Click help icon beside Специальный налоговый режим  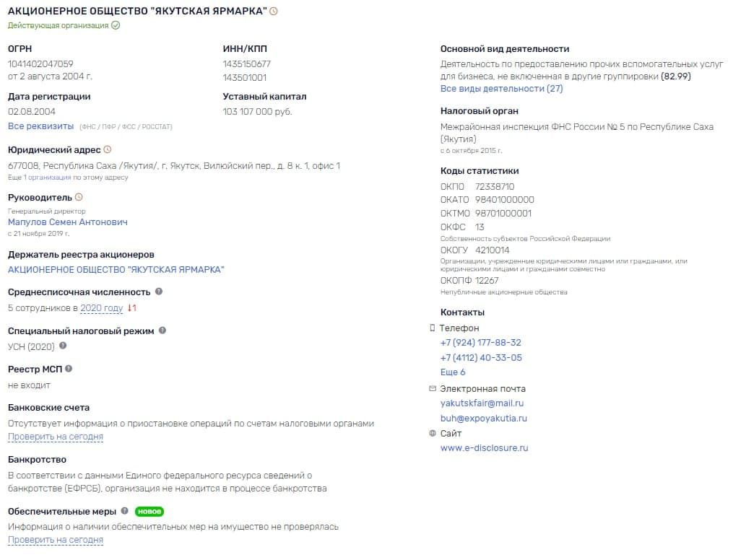click(x=162, y=331)
